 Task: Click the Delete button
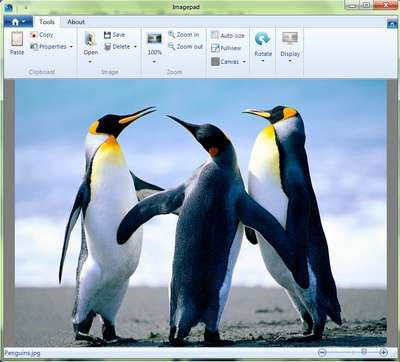(x=117, y=47)
